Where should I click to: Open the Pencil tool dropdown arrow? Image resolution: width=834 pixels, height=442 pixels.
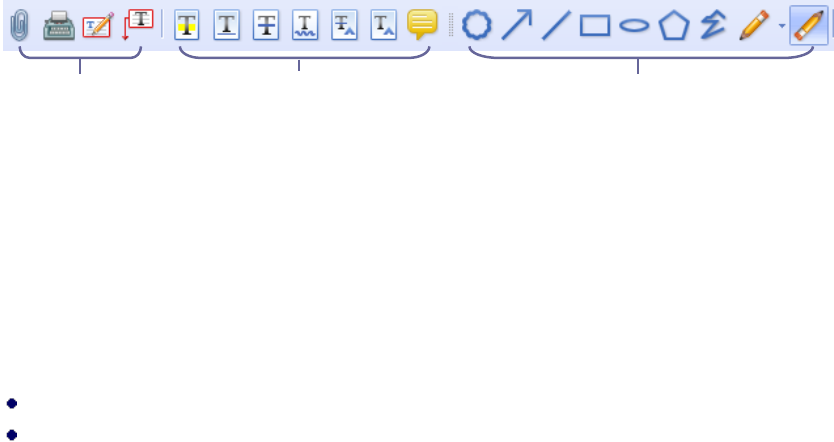point(782,26)
